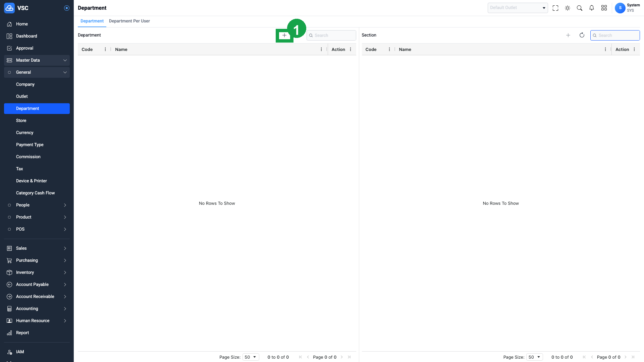This screenshot has height=362, width=644.
Task: Open the Department Page Size dropdown
Action: pyautogui.click(x=251, y=357)
